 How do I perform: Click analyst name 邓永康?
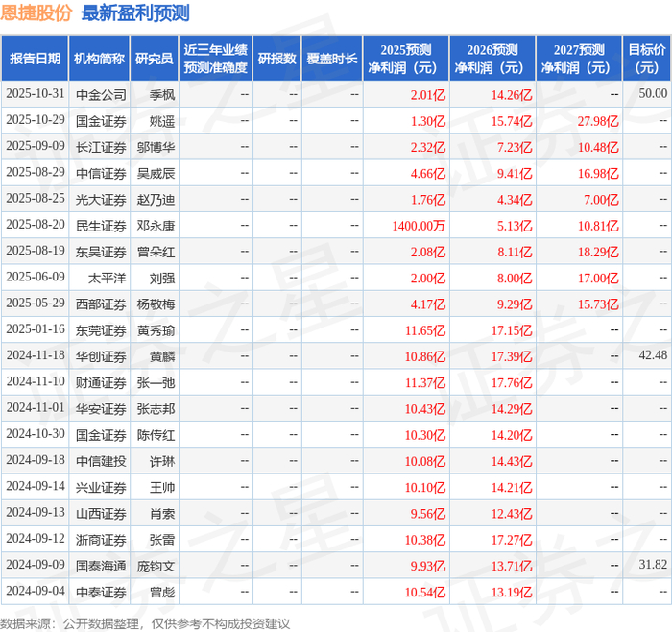pos(156,226)
